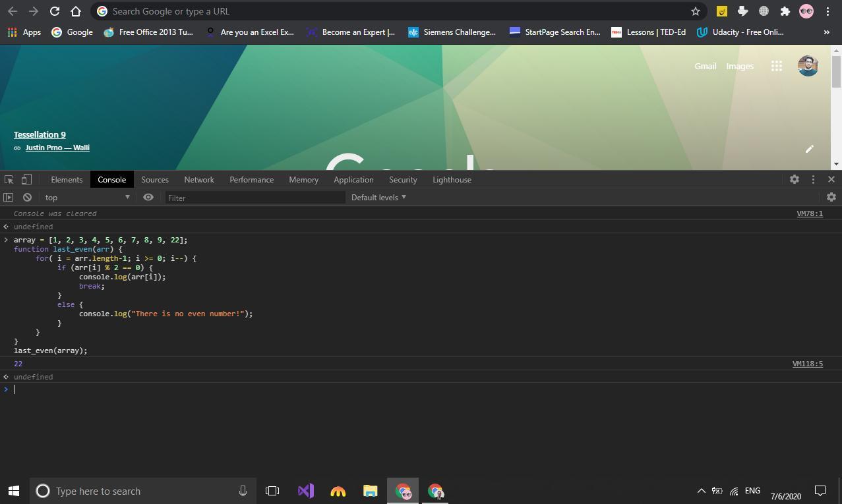
Task: Create live expression with eye icon
Action: (148, 197)
